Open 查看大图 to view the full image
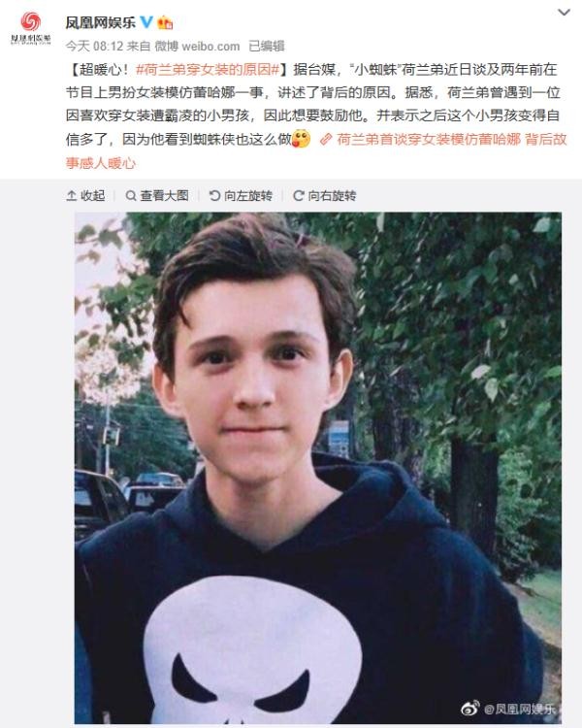Viewport: 582px width, 728px height. tap(164, 195)
